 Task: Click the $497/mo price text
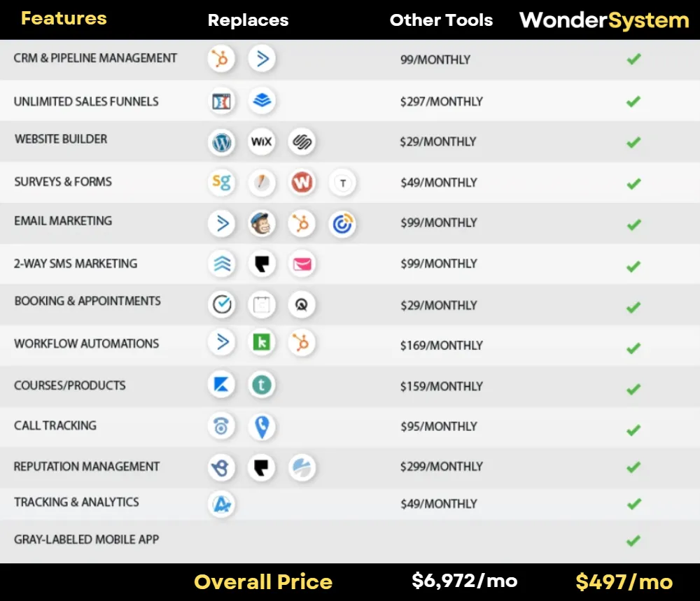click(x=624, y=582)
